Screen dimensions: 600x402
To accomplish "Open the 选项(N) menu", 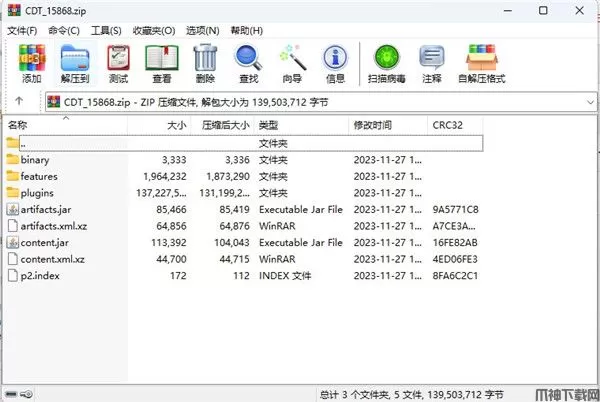I will (x=203, y=31).
